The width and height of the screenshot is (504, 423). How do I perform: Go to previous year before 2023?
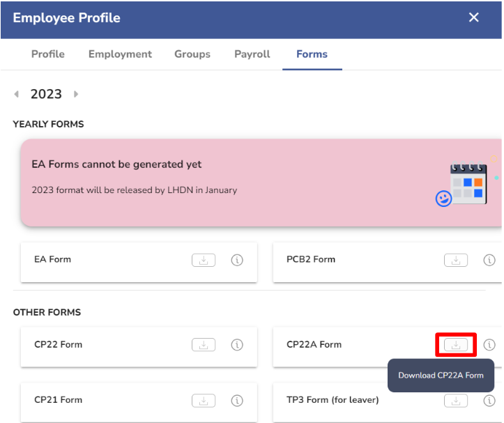(x=17, y=94)
